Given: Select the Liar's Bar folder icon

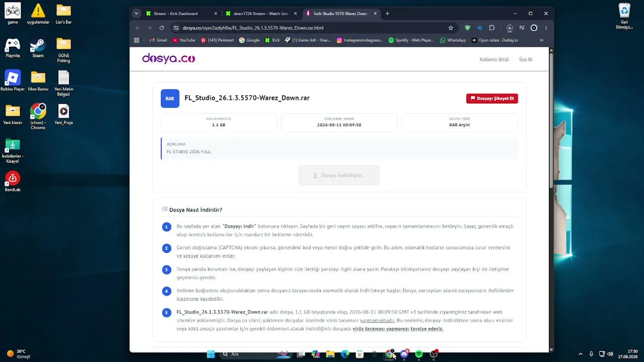Looking at the screenshot, I should pyautogui.click(x=63, y=14).
